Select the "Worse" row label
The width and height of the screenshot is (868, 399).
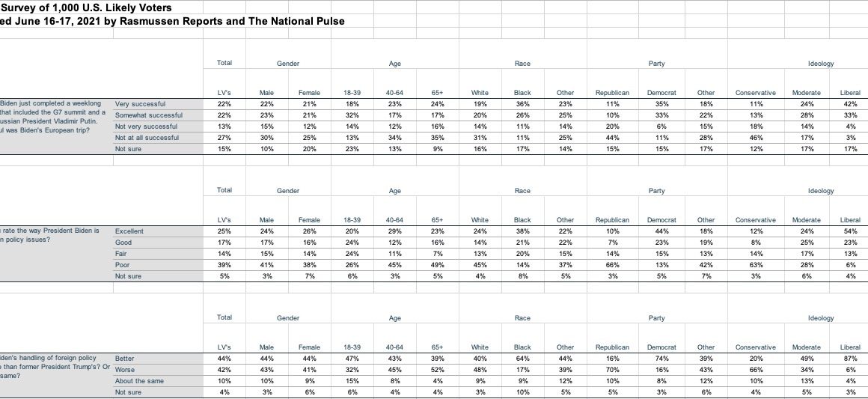124,370
